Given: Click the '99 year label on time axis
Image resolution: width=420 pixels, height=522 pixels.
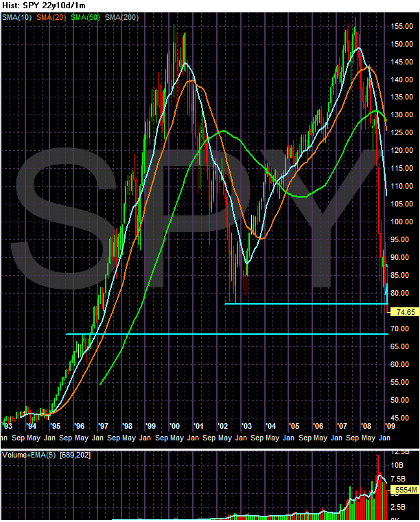Looking at the screenshot, I should [x=150, y=426].
